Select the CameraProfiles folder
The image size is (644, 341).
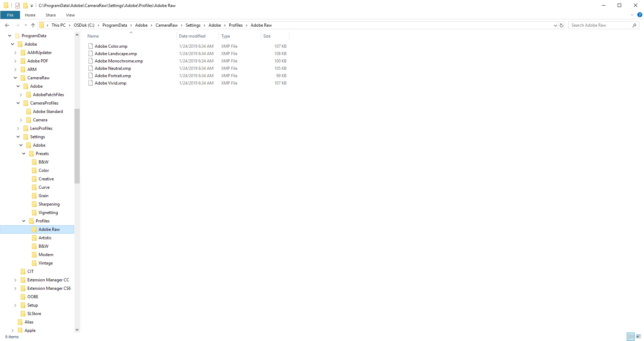point(44,103)
